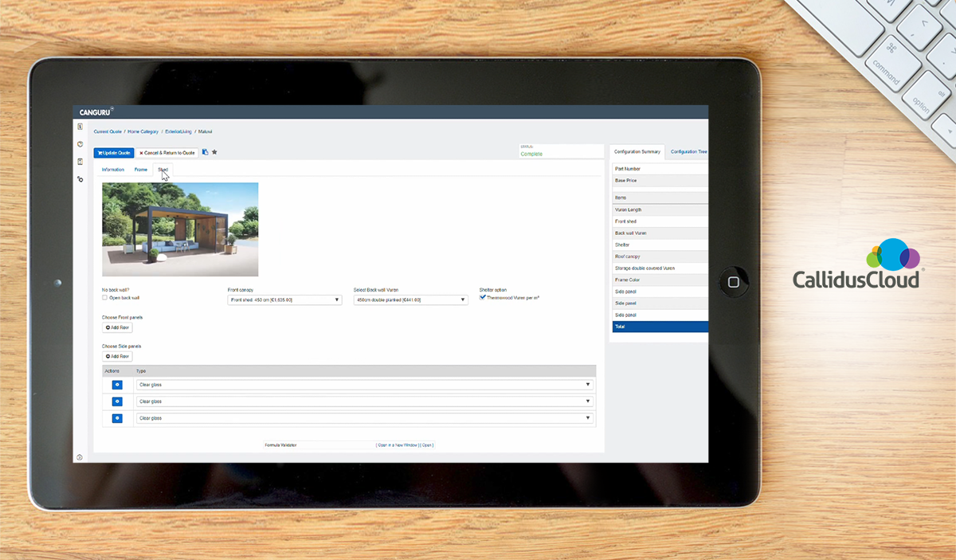
Task: Enable the Open back wall checkbox
Action: (104, 298)
